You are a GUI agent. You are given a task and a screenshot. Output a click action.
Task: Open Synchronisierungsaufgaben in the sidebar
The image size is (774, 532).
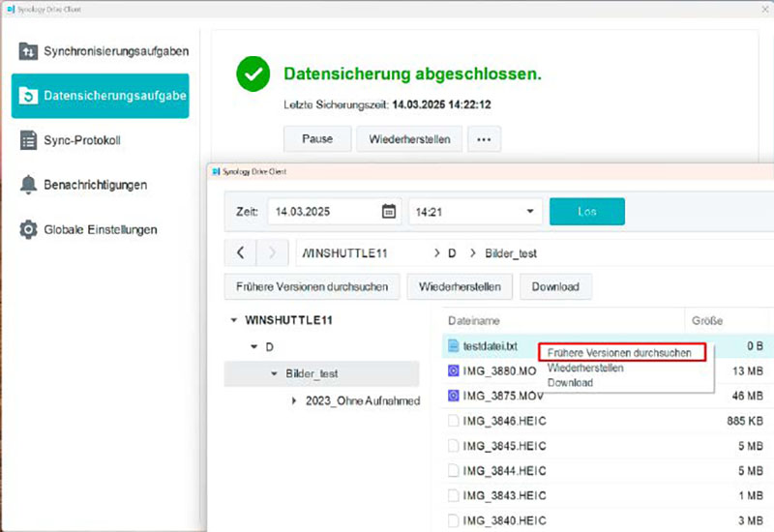tap(102, 51)
